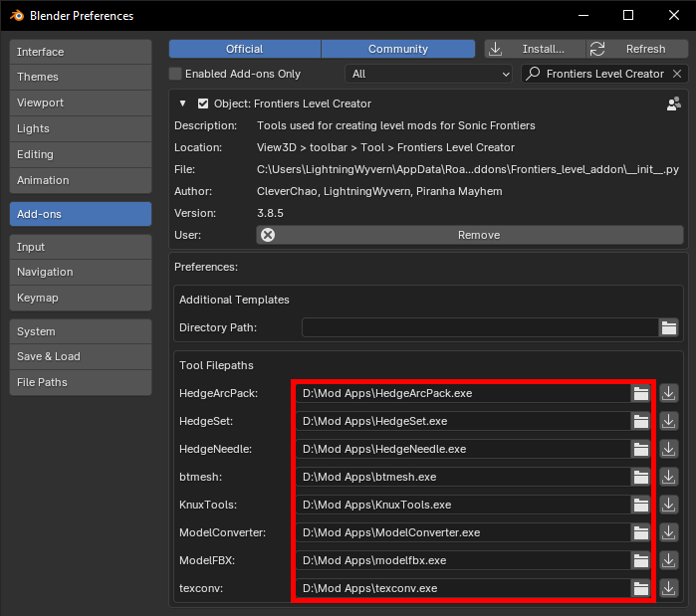The width and height of the screenshot is (696, 616).
Task: Open folder browser for HedgeSet path
Action: (x=640, y=421)
